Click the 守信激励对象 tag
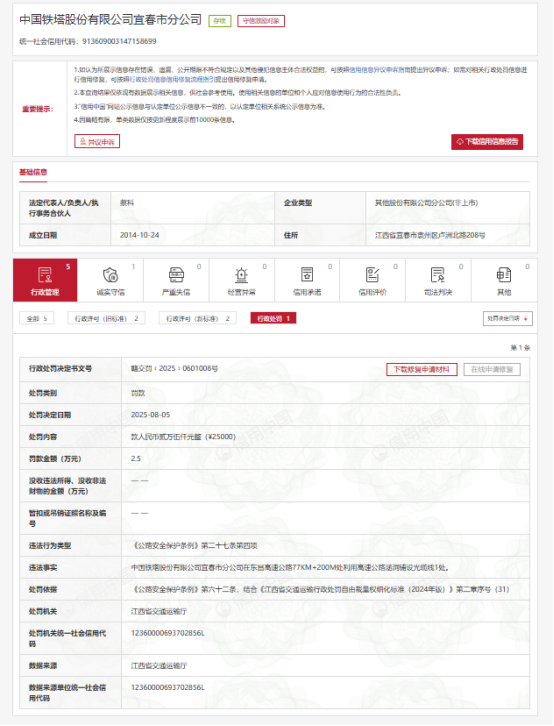This screenshot has width=554, height=726. click(261, 21)
